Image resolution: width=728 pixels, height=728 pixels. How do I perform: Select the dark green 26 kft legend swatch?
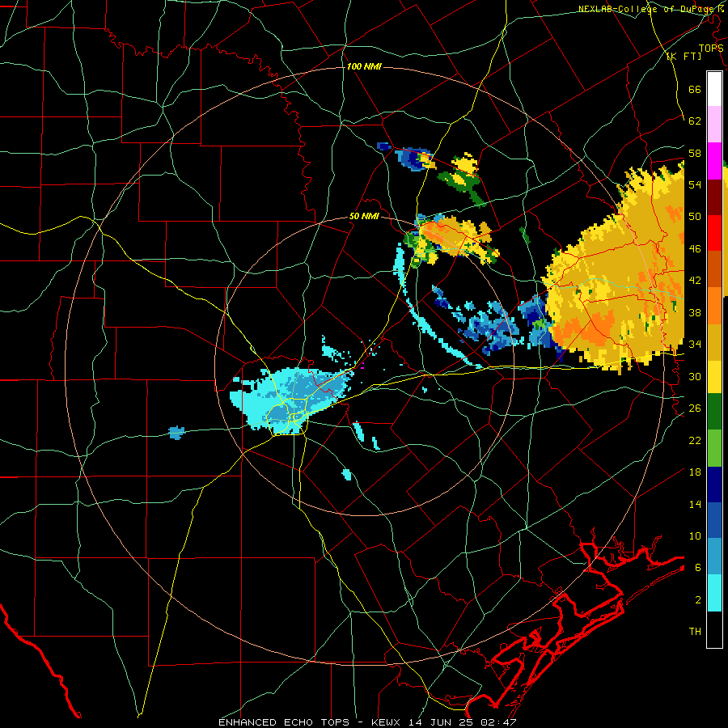pyautogui.click(x=714, y=413)
